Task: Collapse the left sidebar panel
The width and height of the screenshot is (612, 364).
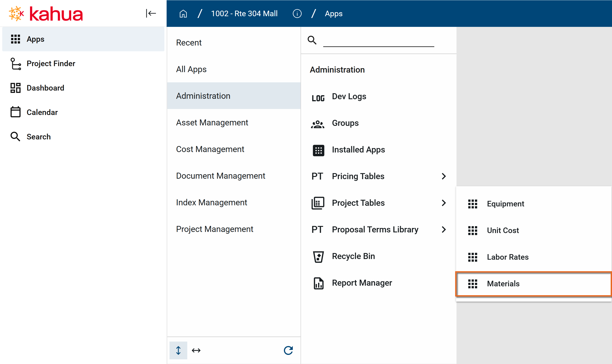Action: click(151, 13)
